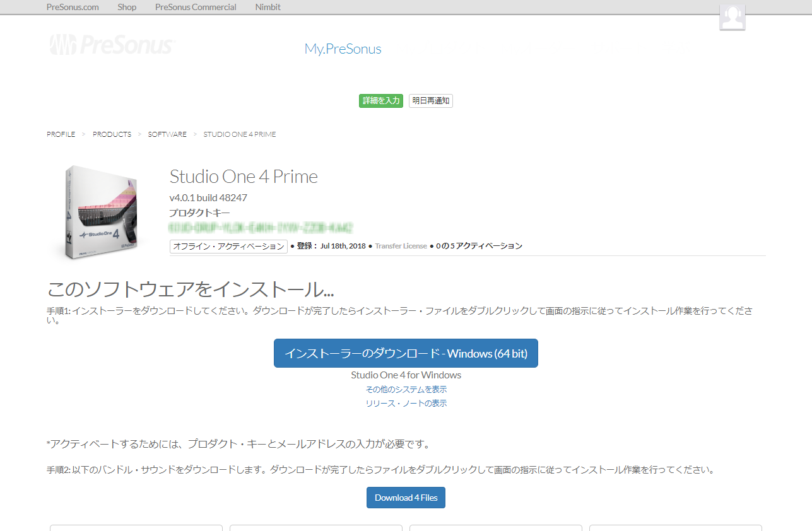Select STUDIO ONE 4 PRIME breadcrumb
812x531 pixels.
240,134
